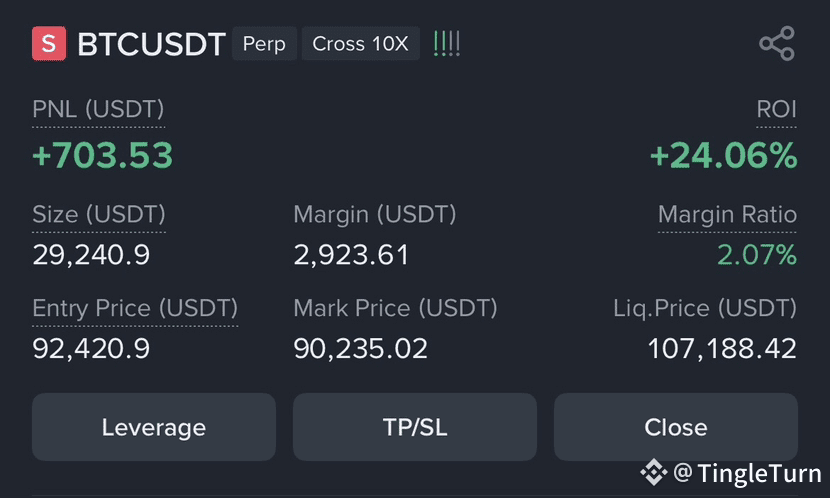Open the Cross 10X margin mode tag
The height and width of the screenshot is (498, 830).
coord(360,43)
